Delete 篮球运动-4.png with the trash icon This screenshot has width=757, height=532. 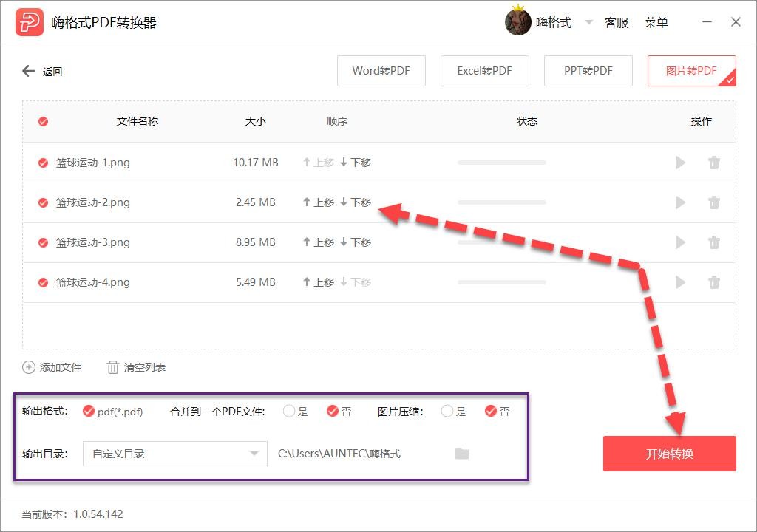tap(714, 282)
